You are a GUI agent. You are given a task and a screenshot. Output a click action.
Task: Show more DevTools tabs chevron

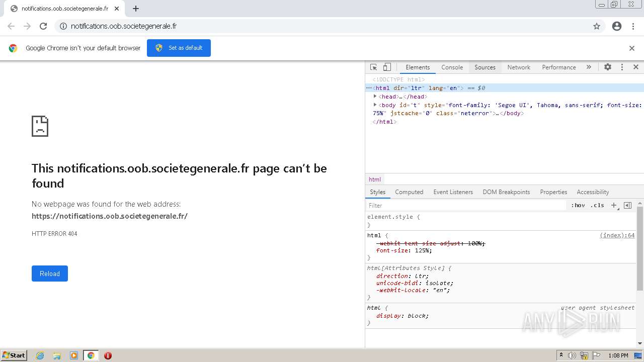point(589,67)
